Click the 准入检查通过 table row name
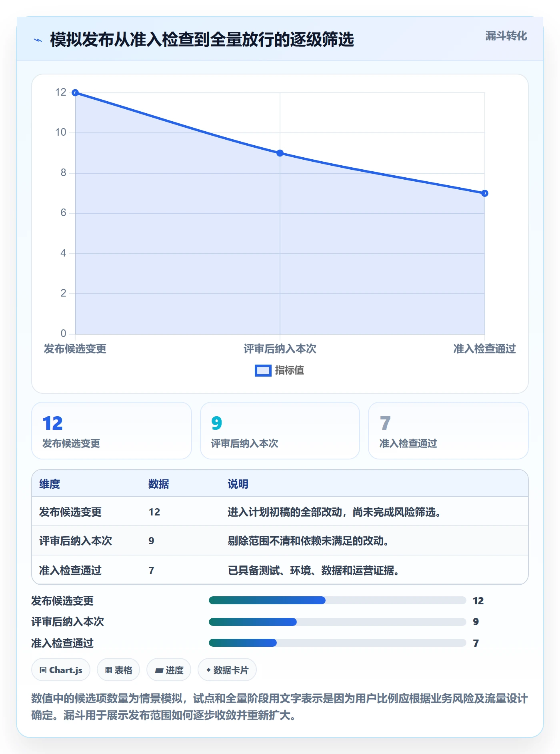 coord(70,570)
